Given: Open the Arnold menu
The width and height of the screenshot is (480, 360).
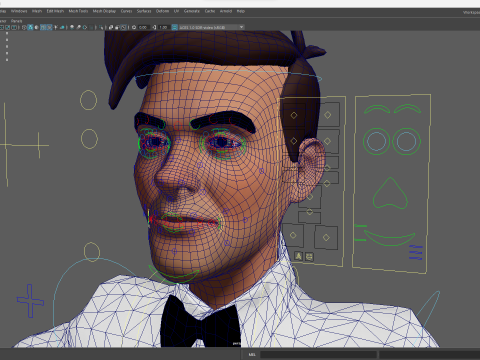Looking at the screenshot, I should coord(226,11).
